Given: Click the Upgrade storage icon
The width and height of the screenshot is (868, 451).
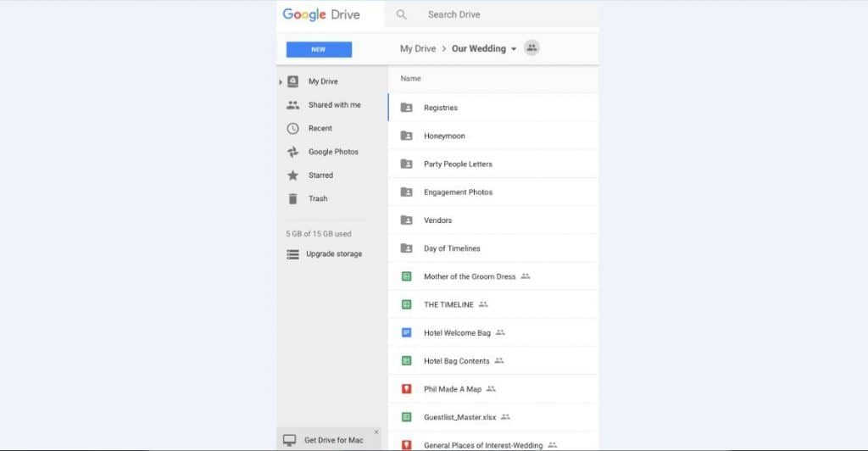Looking at the screenshot, I should [292, 254].
